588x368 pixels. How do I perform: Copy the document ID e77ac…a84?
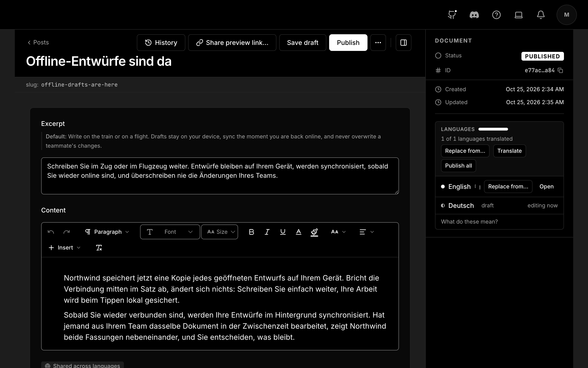pyautogui.click(x=560, y=70)
